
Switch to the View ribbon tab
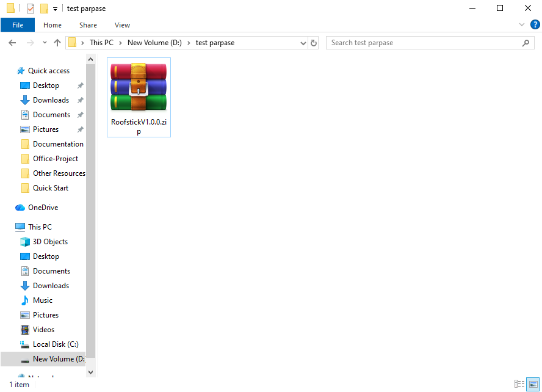click(122, 25)
